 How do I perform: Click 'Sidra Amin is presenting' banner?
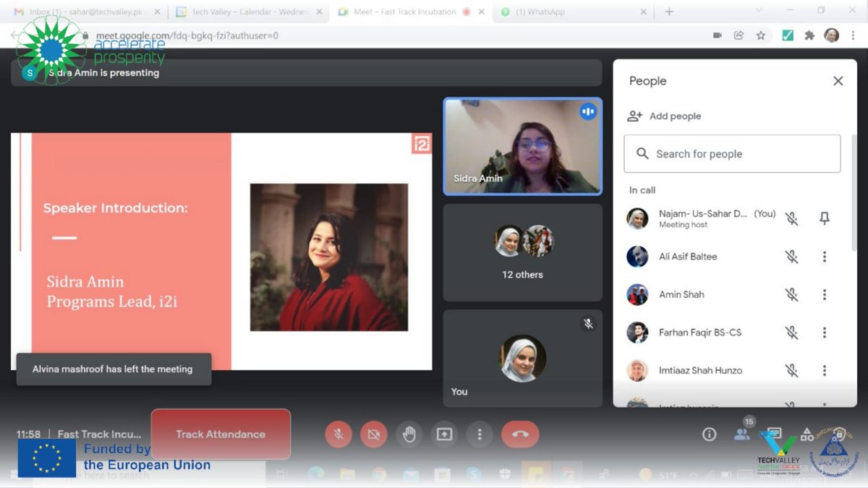(307, 72)
